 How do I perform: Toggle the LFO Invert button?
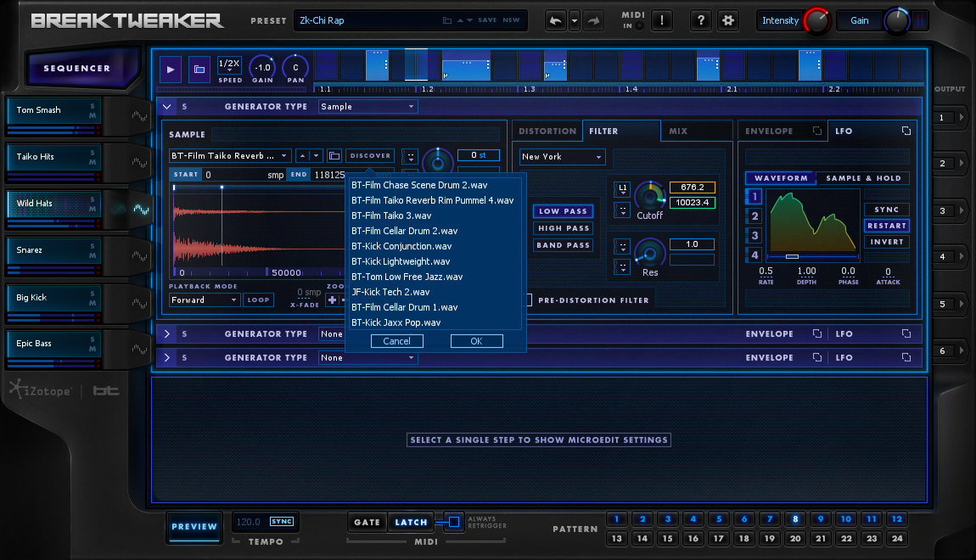[x=886, y=242]
